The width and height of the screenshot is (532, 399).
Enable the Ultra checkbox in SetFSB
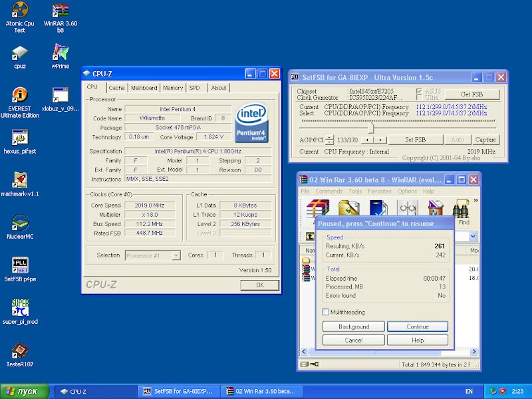419,97
